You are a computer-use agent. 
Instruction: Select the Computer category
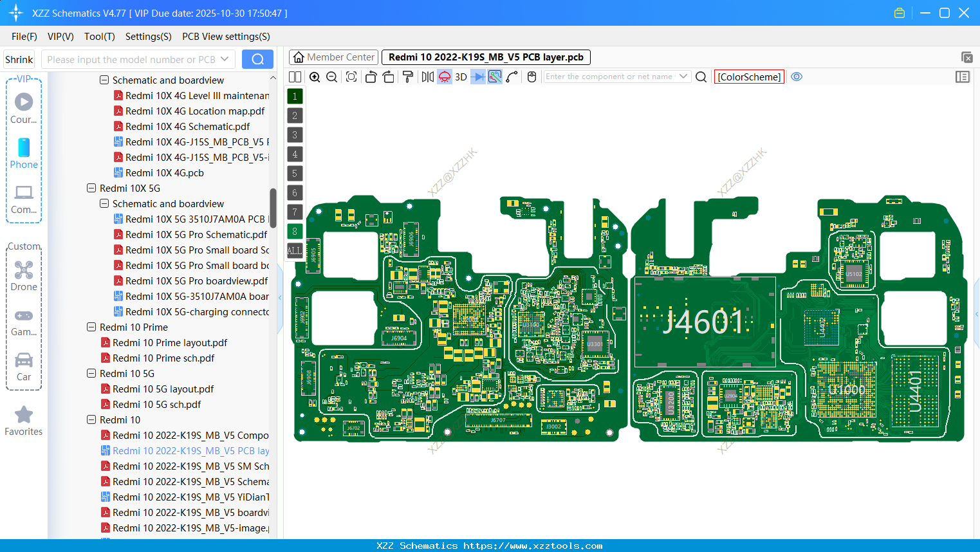click(x=24, y=199)
